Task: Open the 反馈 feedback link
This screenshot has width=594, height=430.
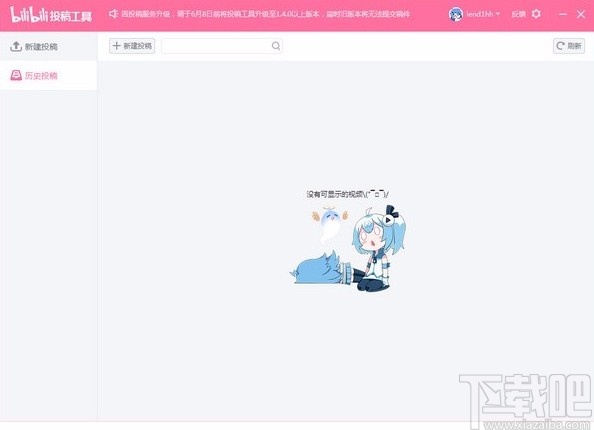Action: pyautogui.click(x=518, y=14)
